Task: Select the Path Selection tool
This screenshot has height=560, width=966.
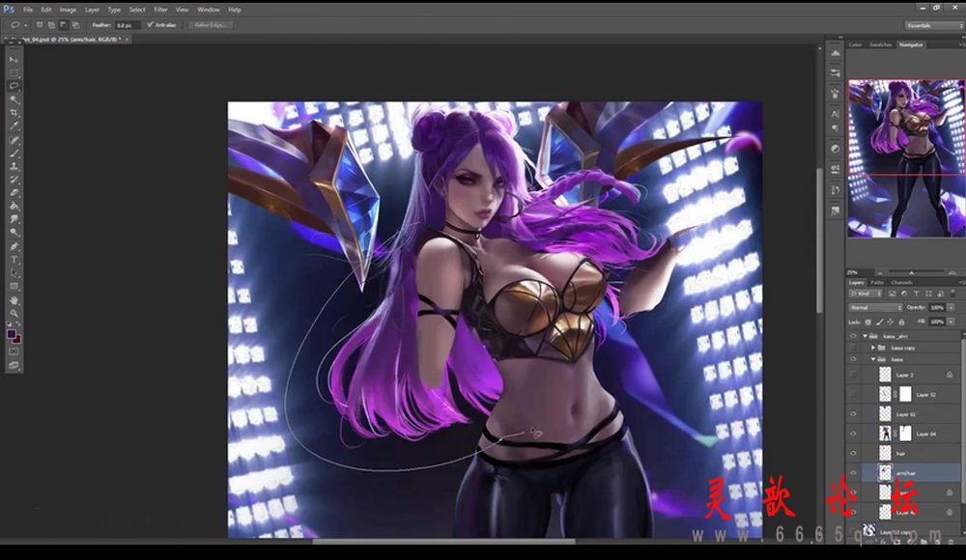Action: (x=14, y=273)
